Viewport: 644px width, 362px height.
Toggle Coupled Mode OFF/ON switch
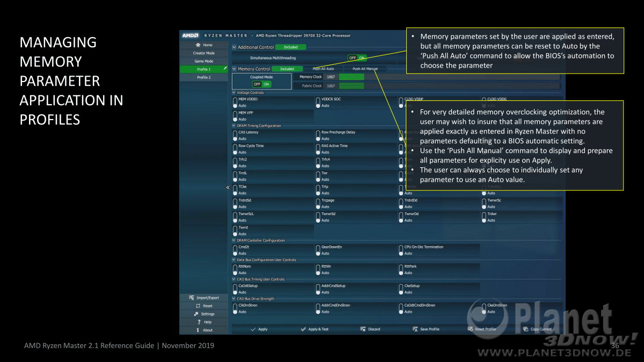point(261,84)
